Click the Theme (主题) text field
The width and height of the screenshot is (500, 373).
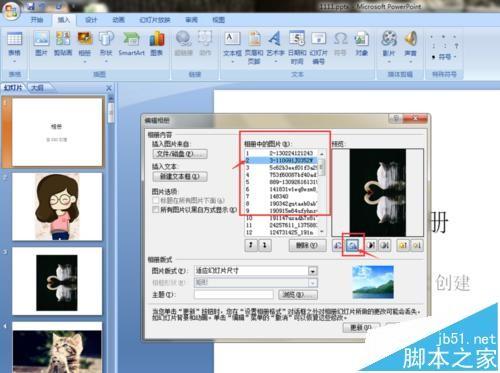234,295
